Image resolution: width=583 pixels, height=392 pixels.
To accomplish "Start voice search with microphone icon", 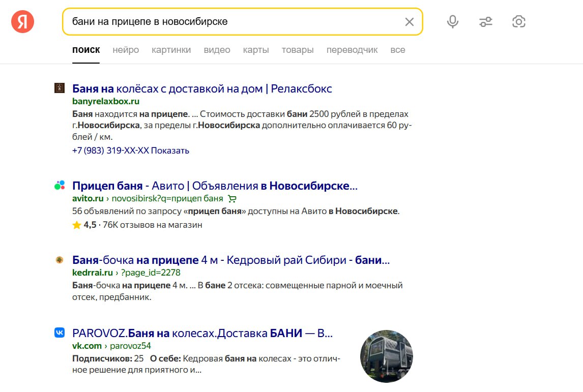I will click(x=452, y=21).
